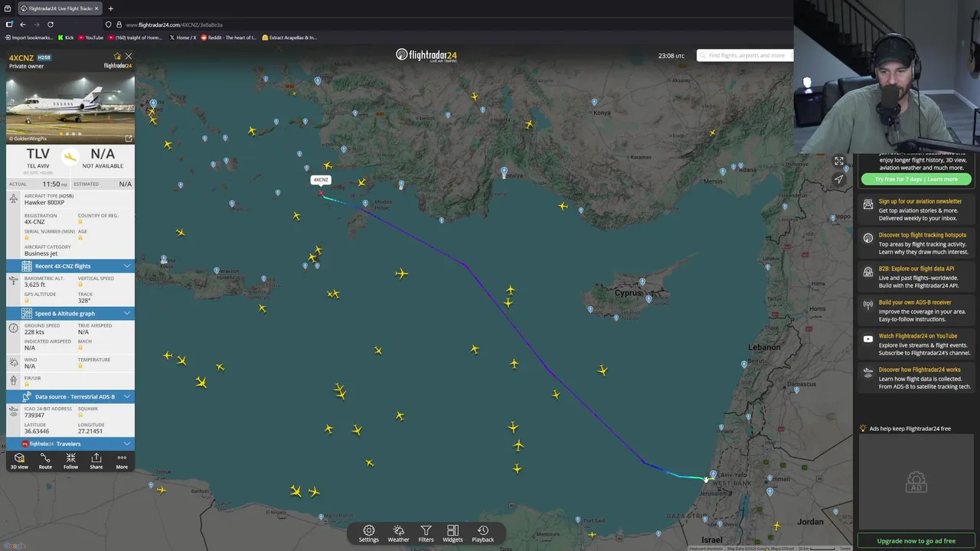The image size is (980, 551).
Task: Open Import bookmarks item
Action: coord(29,37)
